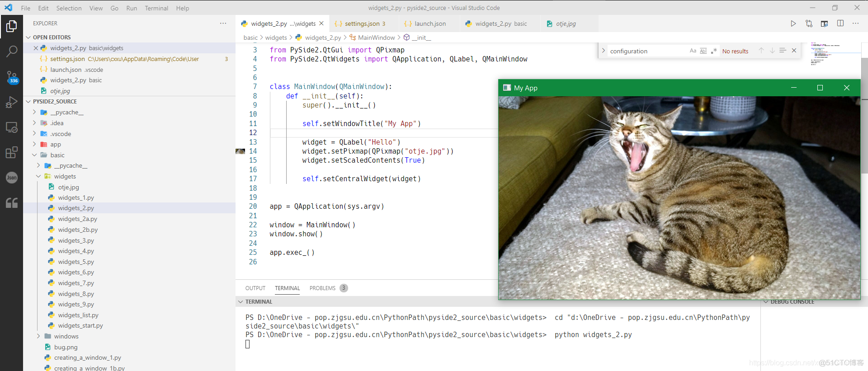Open the Run and Debug view
This screenshot has height=371, width=868.
(11, 102)
